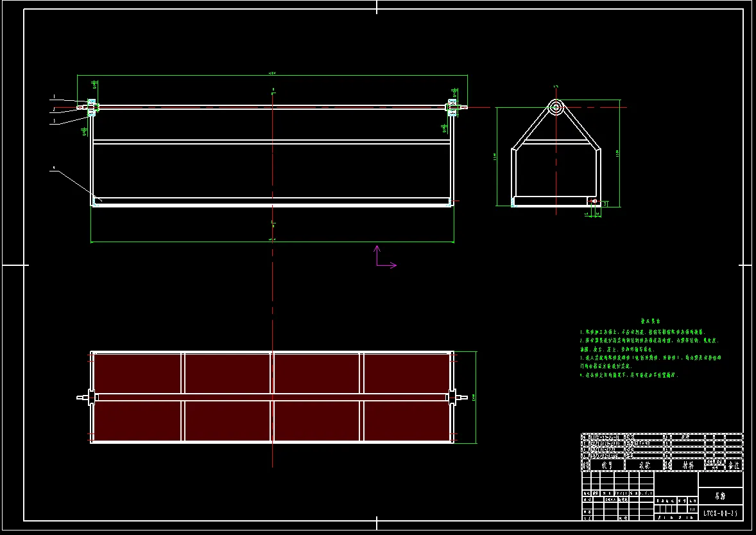Click the part title cell above the drawing number
The width and height of the screenshot is (756, 535).
pyautogui.click(x=720, y=496)
